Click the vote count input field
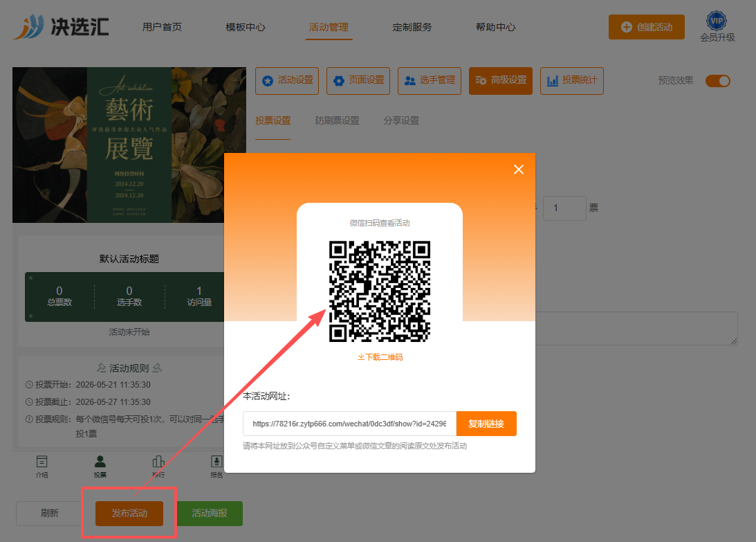 [564, 208]
